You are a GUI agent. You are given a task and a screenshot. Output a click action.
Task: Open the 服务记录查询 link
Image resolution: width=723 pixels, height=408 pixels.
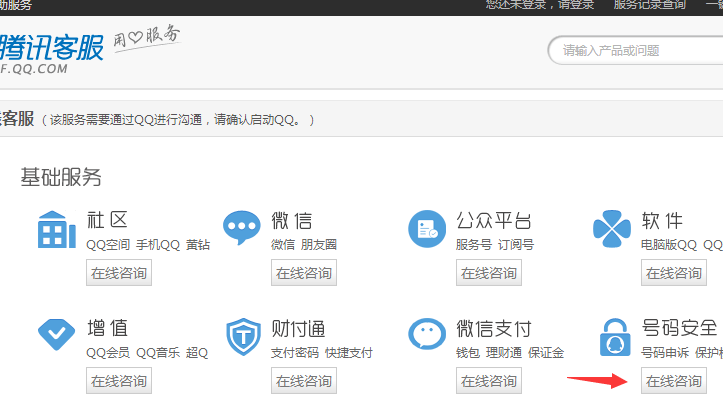pos(649,5)
